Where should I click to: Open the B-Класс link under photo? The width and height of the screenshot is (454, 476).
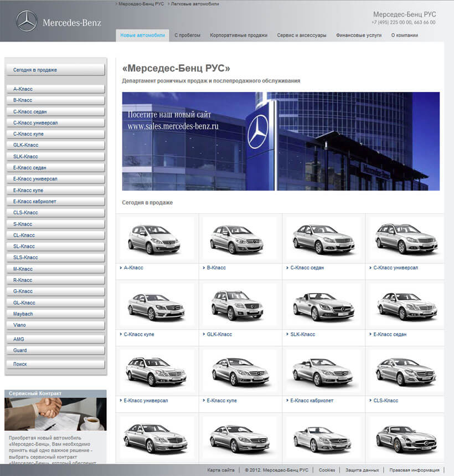pos(216,268)
